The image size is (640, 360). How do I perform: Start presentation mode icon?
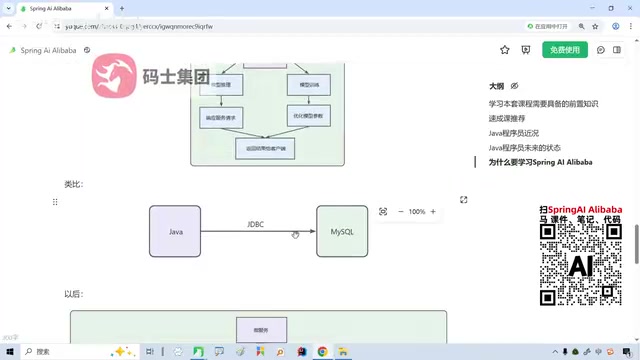(526, 50)
